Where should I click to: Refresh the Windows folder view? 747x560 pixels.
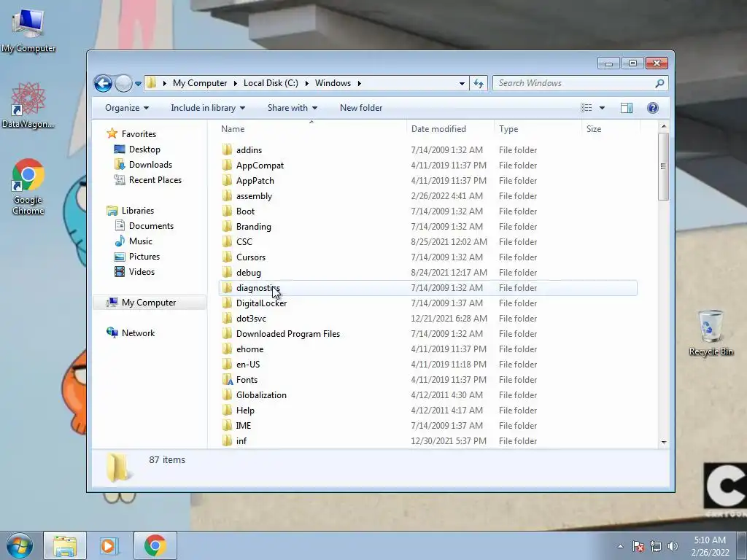pos(479,83)
